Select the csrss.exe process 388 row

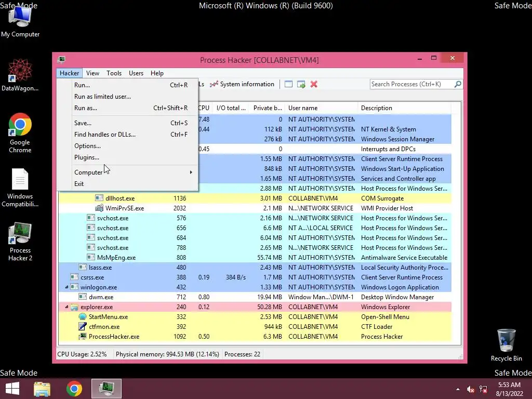pos(255,277)
